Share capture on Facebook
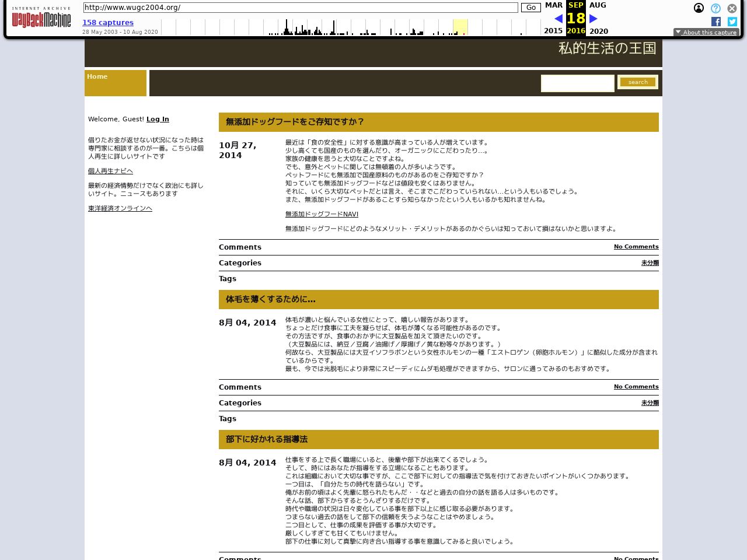Screen dimensions: 747x560 (715, 22)
